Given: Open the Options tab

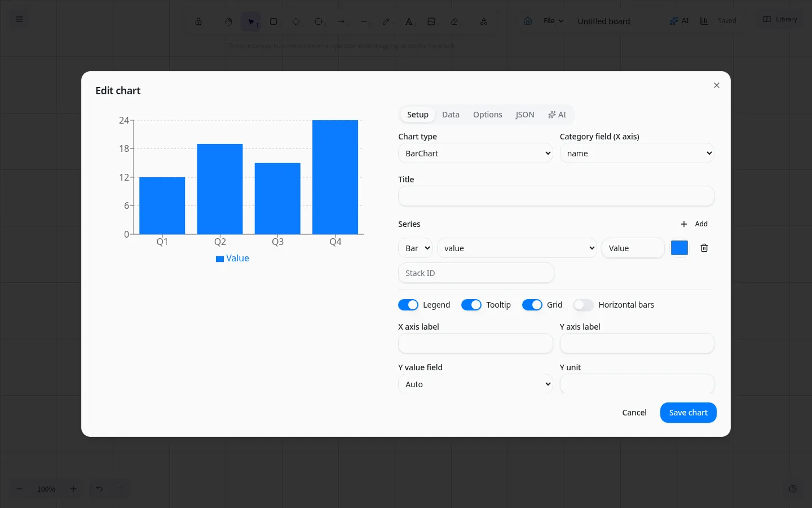Looking at the screenshot, I should [488, 115].
